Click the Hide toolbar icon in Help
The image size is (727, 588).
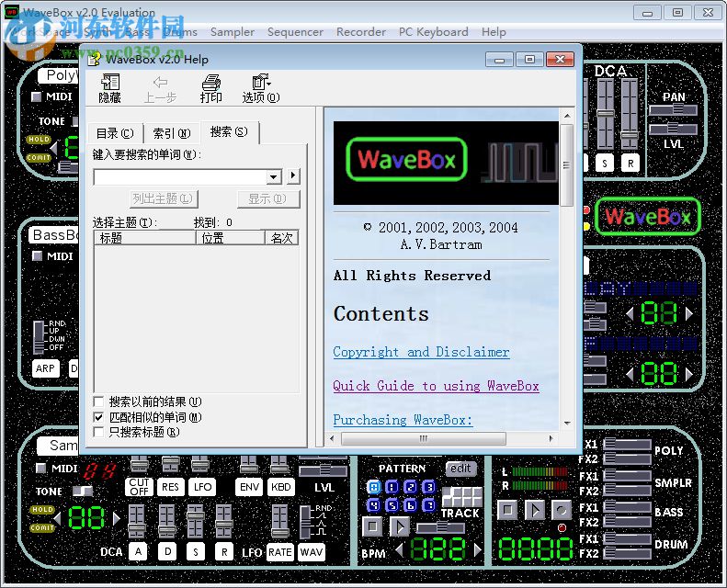(x=110, y=88)
